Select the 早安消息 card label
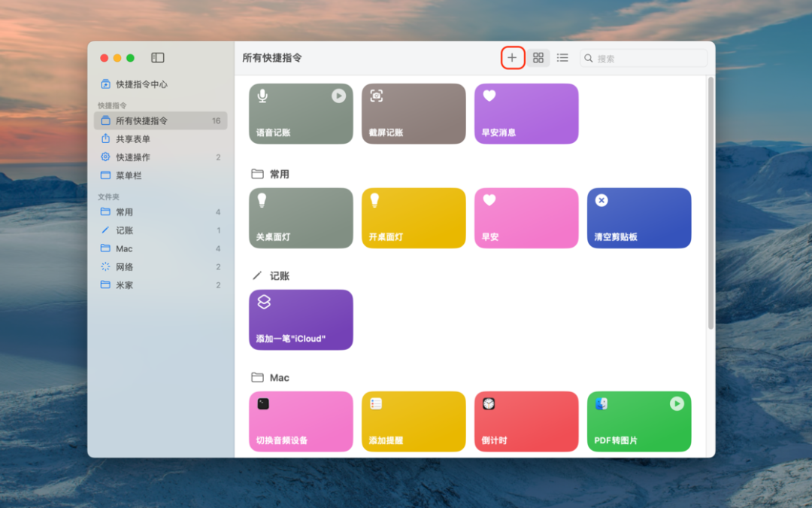The height and width of the screenshot is (508, 812). pyautogui.click(x=498, y=132)
